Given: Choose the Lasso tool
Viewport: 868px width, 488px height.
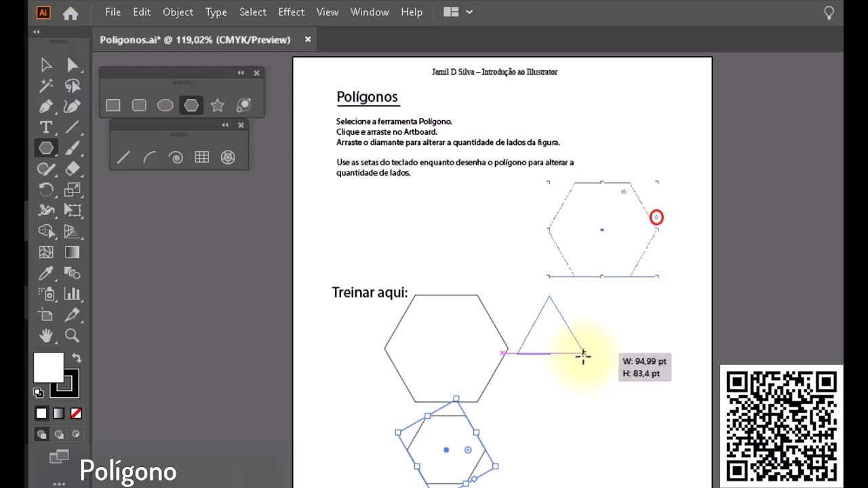Looking at the screenshot, I should pyautogui.click(x=73, y=85).
